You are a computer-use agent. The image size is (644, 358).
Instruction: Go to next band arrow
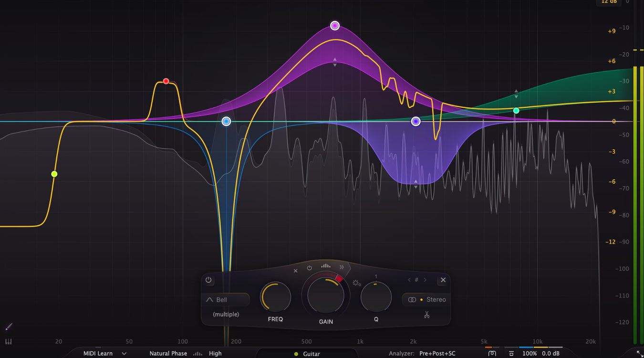click(425, 280)
